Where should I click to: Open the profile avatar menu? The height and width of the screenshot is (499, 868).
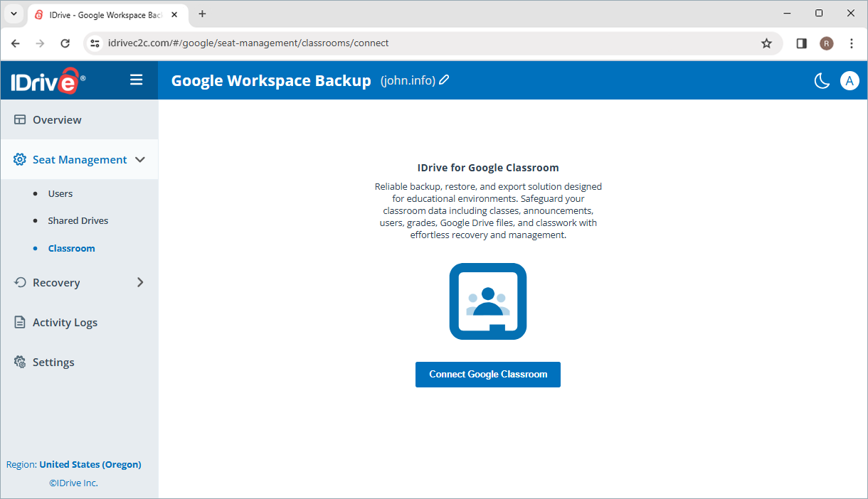tap(850, 80)
